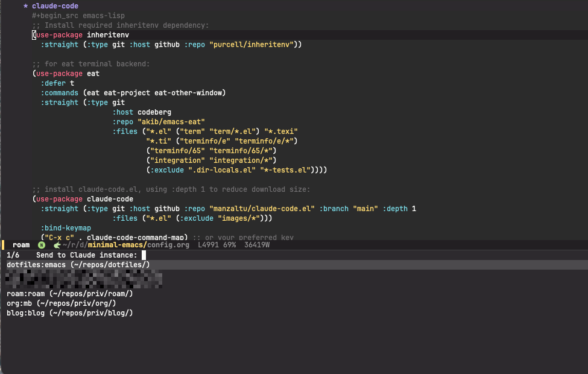Choose the org:mb instance
This screenshot has height=374, width=588.
tap(61, 303)
